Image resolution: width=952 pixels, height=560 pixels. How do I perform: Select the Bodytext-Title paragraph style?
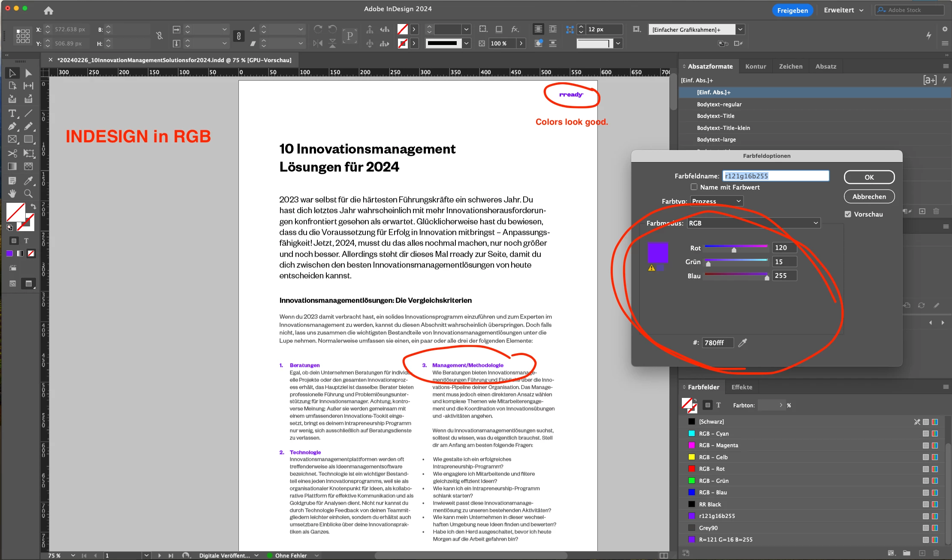click(x=715, y=116)
